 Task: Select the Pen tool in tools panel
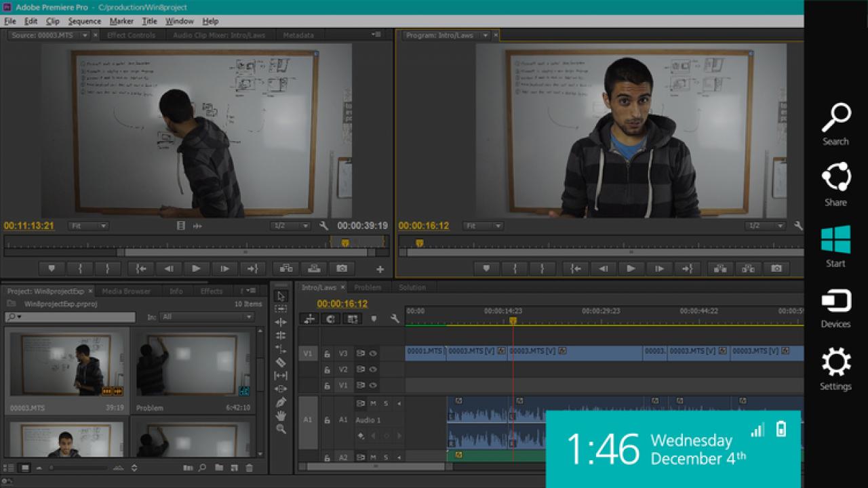[281, 402]
